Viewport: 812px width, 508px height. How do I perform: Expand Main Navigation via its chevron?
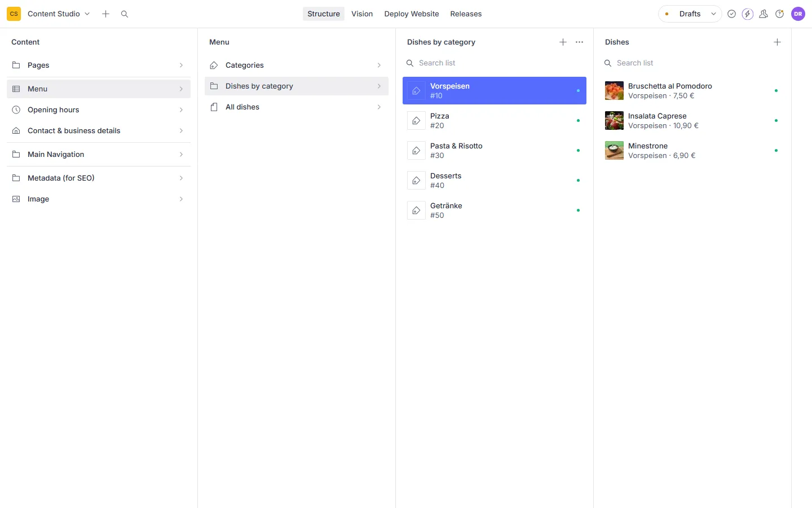click(x=181, y=154)
